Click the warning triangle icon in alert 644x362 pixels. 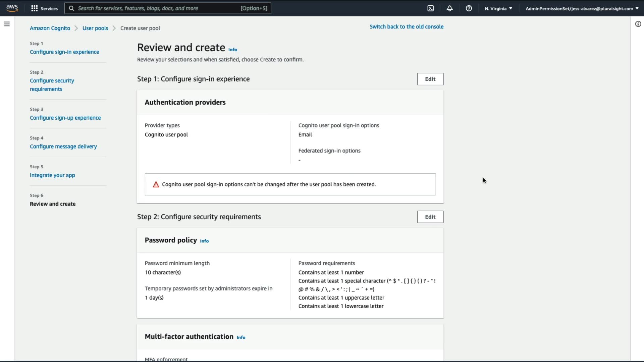pyautogui.click(x=156, y=184)
